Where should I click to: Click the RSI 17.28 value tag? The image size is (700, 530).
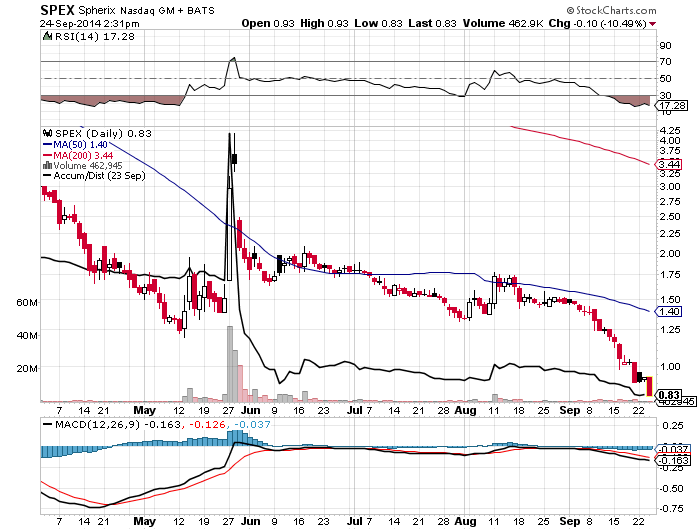(672, 106)
